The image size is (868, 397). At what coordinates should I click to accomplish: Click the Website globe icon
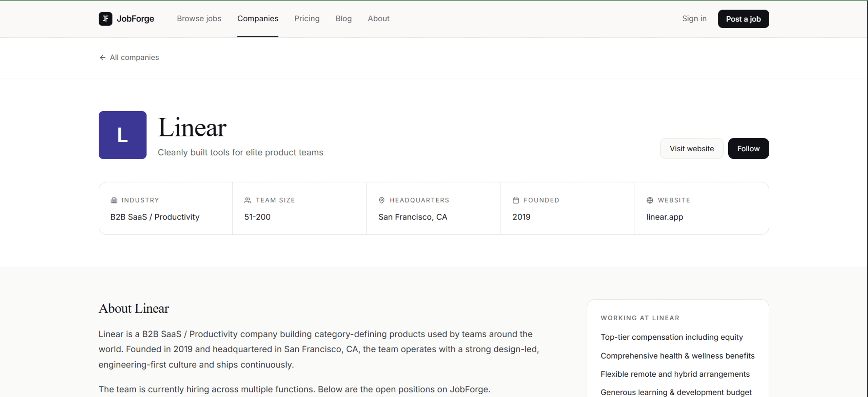pos(650,201)
